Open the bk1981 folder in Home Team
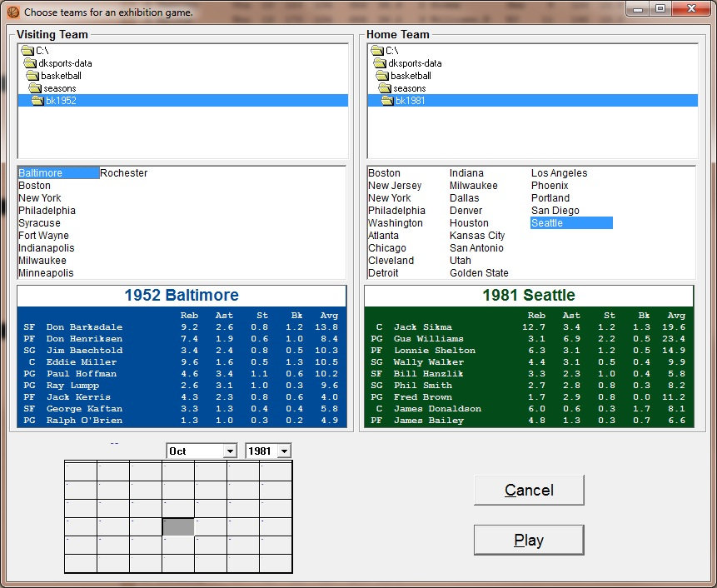717x588 pixels. tap(410, 101)
